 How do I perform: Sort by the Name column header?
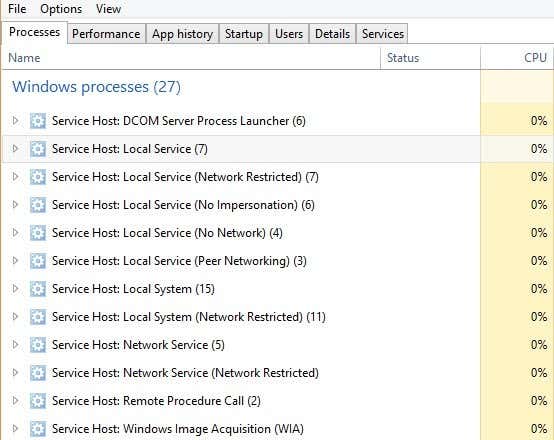[x=191, y=58]
